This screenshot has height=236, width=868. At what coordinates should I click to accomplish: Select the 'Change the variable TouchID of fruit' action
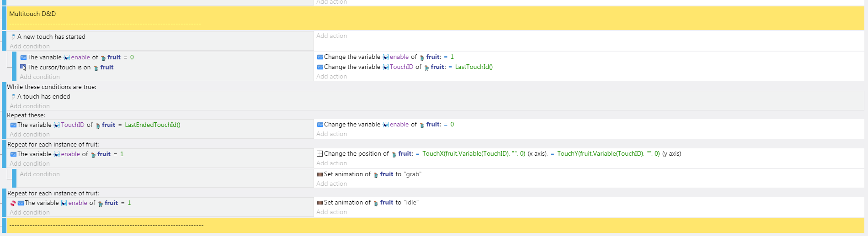coord(405,67)
